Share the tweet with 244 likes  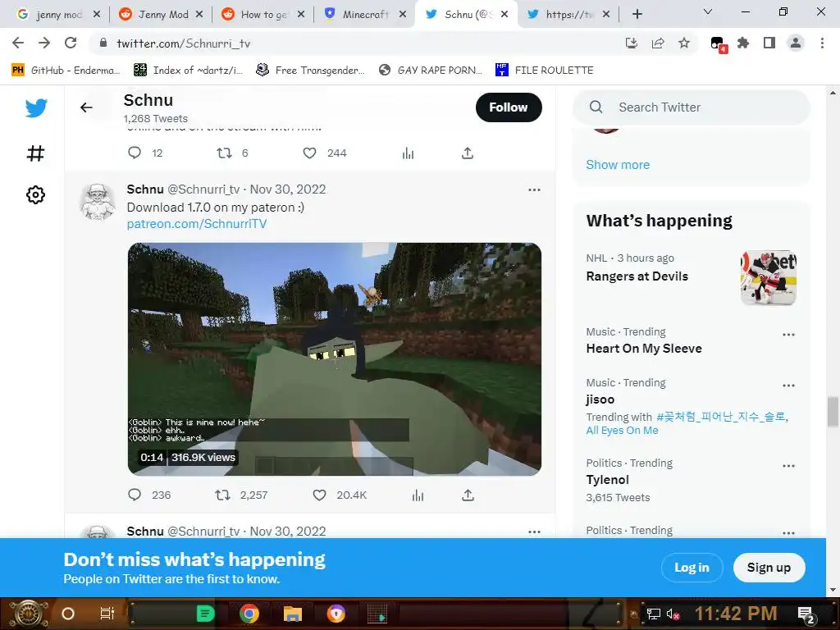468,153
